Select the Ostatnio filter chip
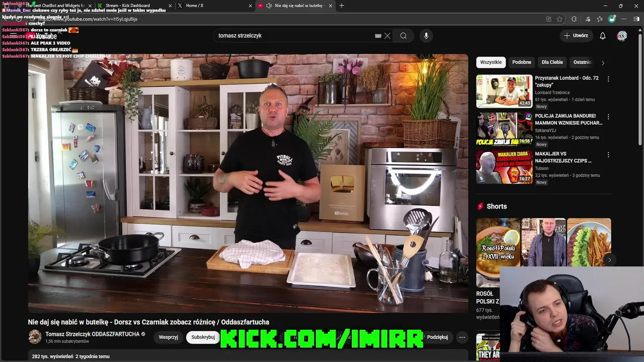Image resolution: width=644 pixels, height=362 pixels. click(582, 62)
